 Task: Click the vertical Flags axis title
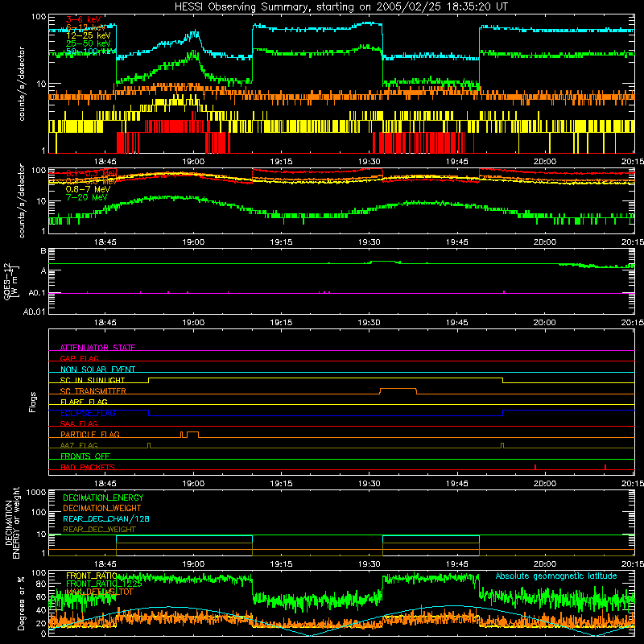[x=32, y=402]
